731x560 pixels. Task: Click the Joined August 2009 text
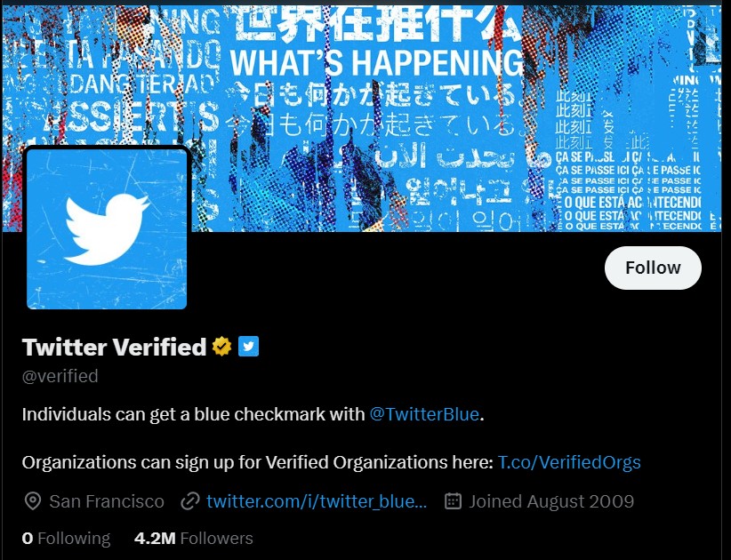pyautogui.click(x=551, y=501)
